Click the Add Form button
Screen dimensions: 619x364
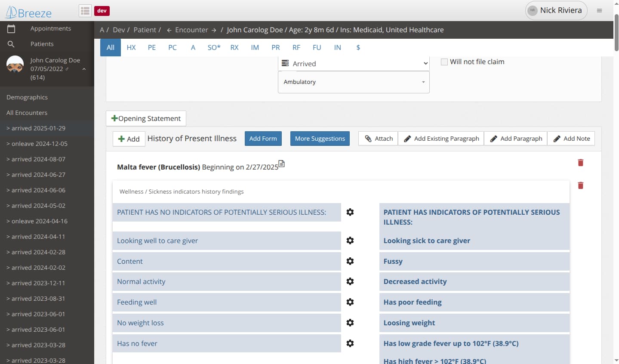tap(263, 139)
